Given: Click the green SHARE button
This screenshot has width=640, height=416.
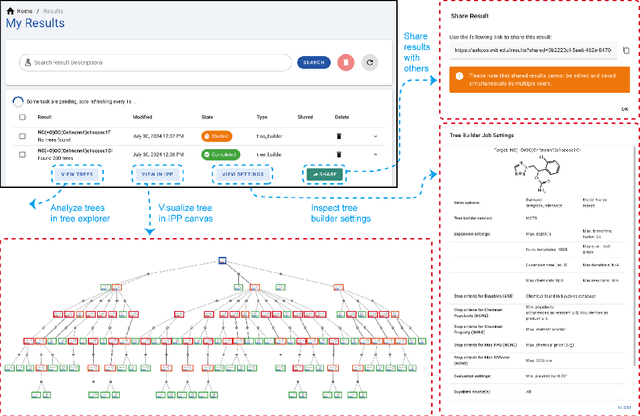Looking at the screenshot, I should (x=323, y=174).
